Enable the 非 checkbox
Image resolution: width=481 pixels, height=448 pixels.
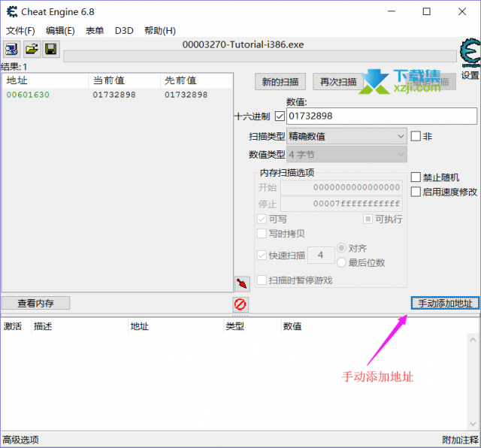(x=416, y=136)
